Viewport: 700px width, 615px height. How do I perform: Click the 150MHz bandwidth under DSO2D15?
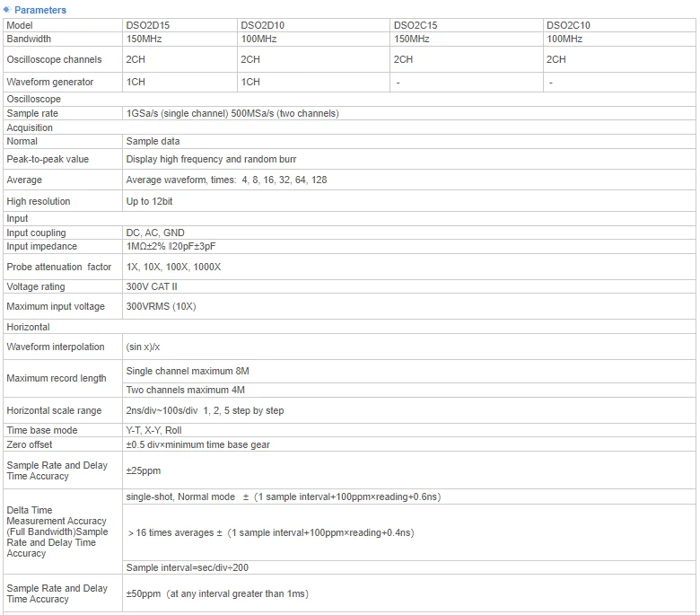(x=144, y=39)
